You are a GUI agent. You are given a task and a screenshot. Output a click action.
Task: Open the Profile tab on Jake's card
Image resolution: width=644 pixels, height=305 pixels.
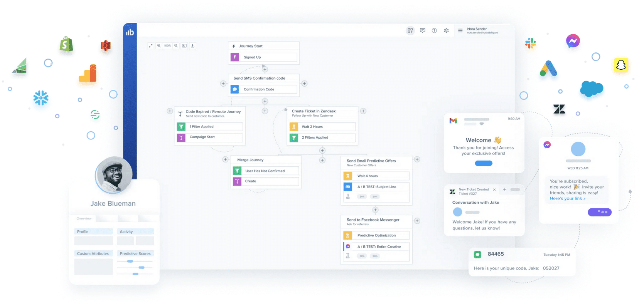click(93, 231)
